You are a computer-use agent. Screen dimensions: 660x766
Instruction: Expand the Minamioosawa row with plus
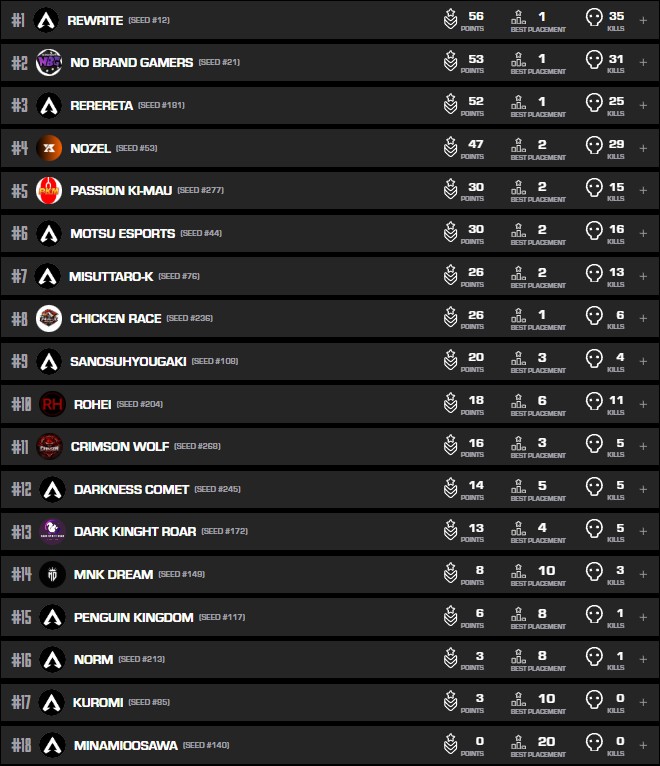643,745
